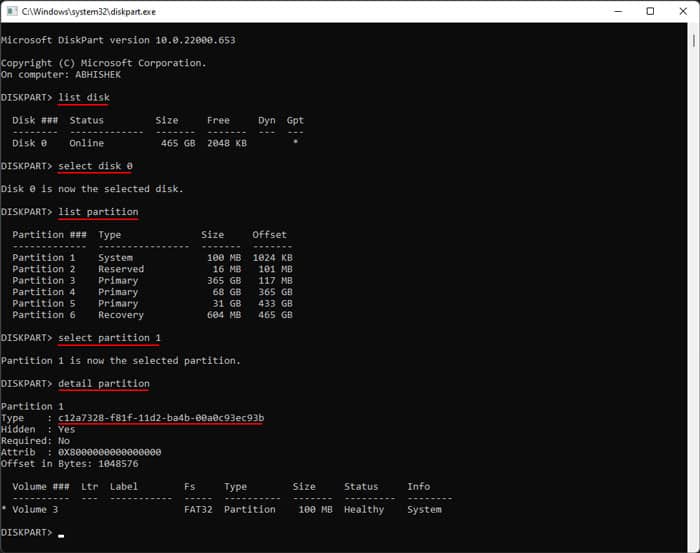Click the 'Disk 0 is now the selected disk' message
This screenshot has height=553, width=700.
pos(92,189)
